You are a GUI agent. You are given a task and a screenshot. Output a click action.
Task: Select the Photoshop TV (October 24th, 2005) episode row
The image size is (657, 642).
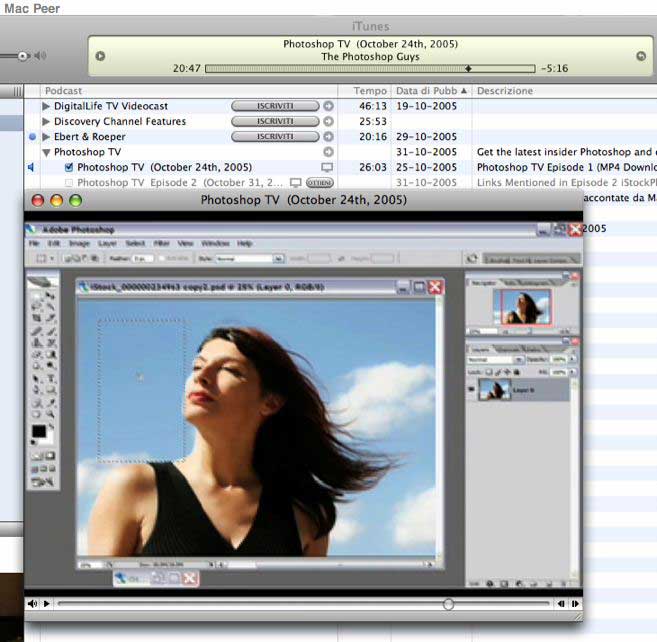pyautogui.click(x=340, y=167)
